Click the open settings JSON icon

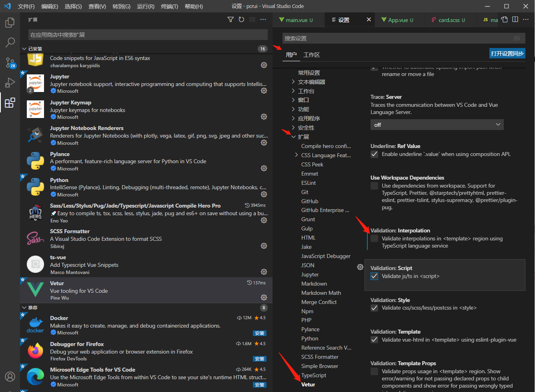505,20
